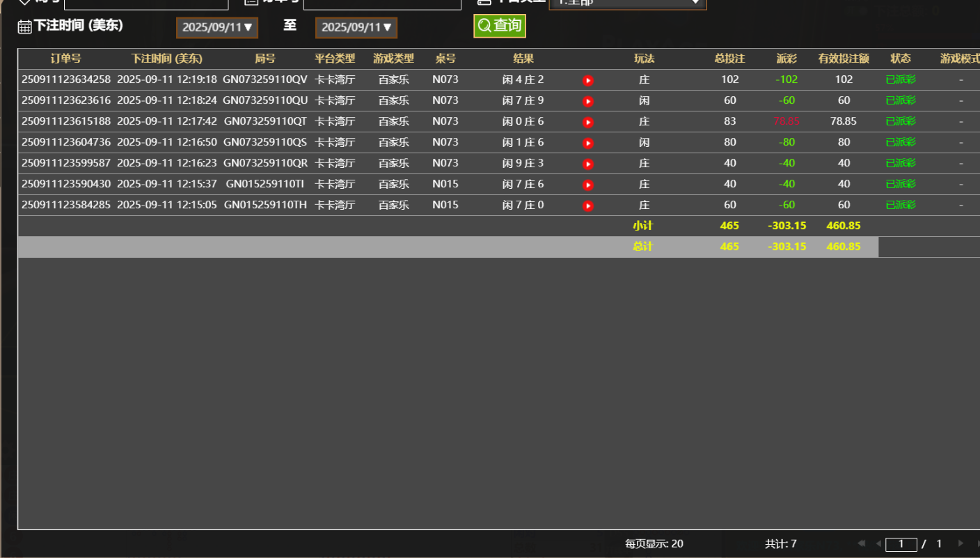Play video replay for round GN073259110QV
The image size is (980, 558).
pos(588,81)
